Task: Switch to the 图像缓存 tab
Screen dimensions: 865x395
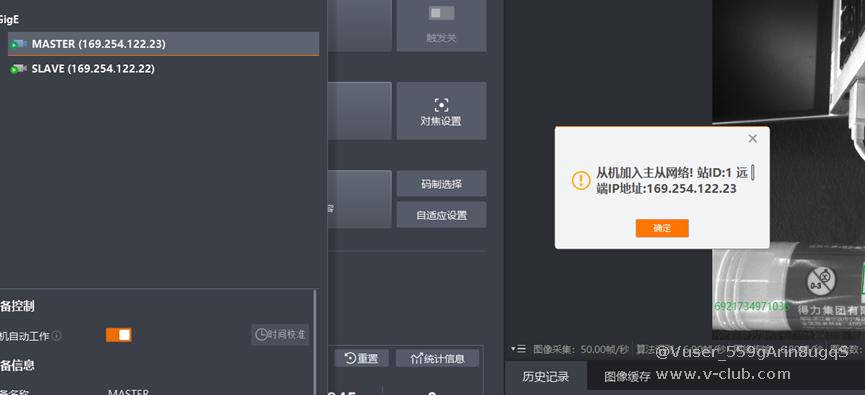Action: [x=627, y=377]
